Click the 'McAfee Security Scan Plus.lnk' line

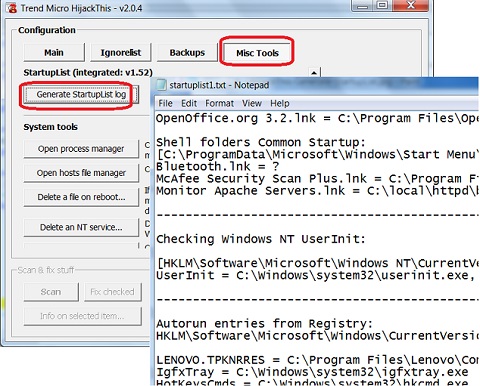pyautogui.click(x=318, y=178)
